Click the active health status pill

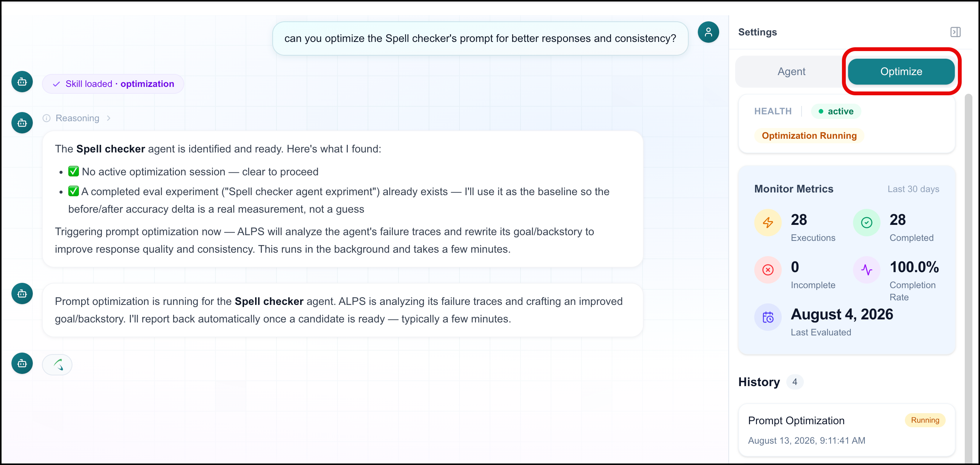tap(836, 111)
